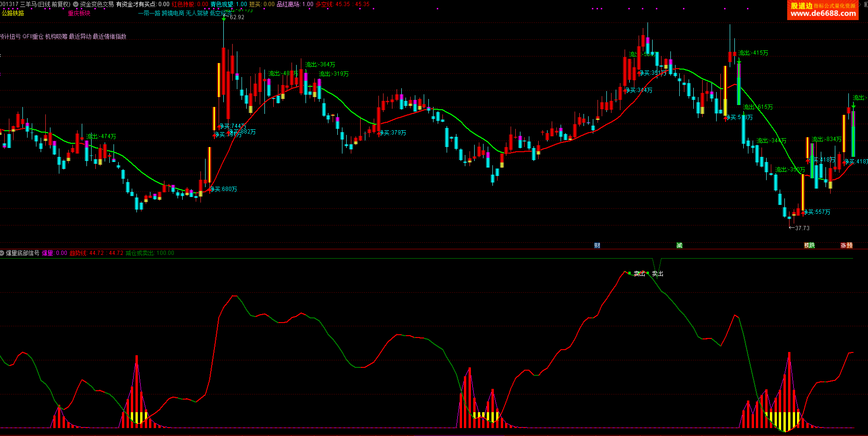Click the 有资金才有买点 value label
The width and height of the screenshot is (868, 436).
tap(143, 4)
